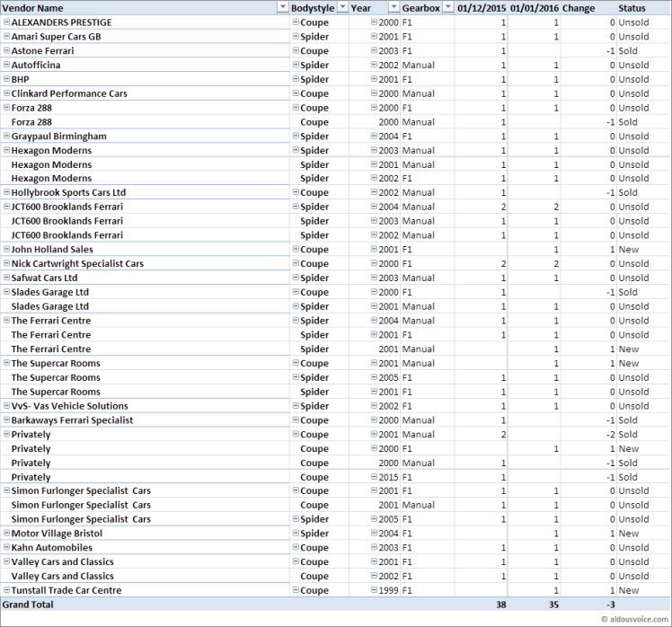Select the Change column header
This screenshot has height=627, width=672.
coord(578,8)
